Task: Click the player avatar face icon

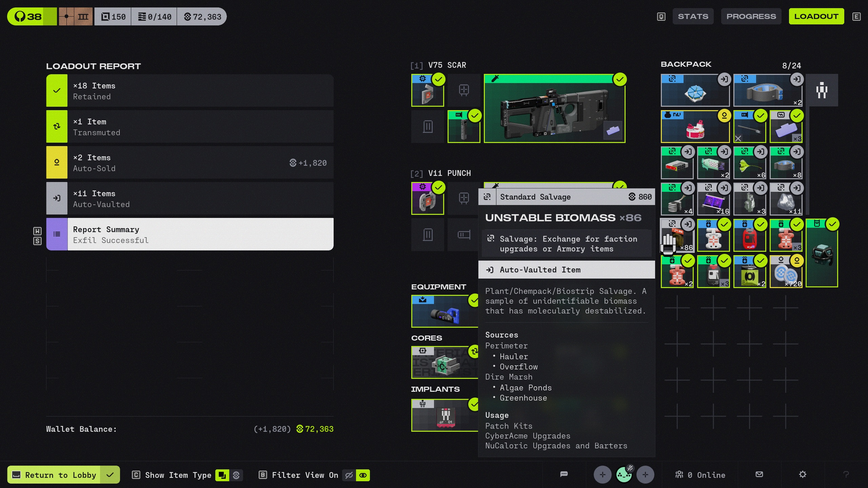Action: coord(624,474)
